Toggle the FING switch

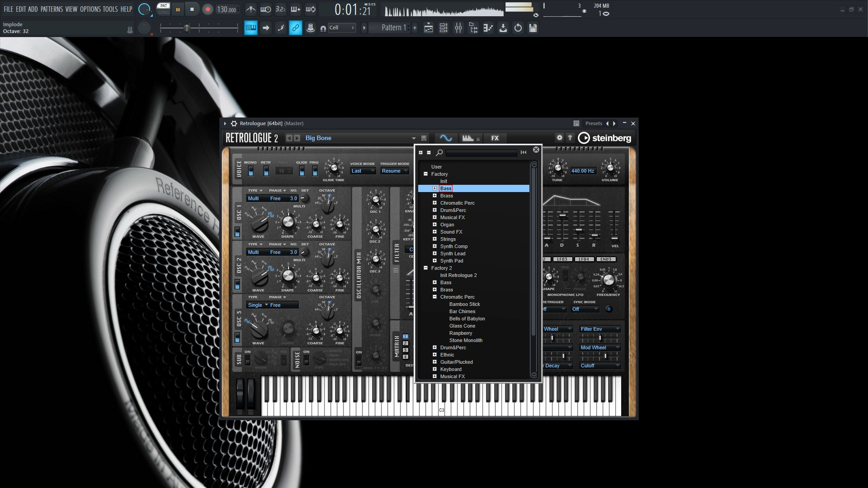point(315,171)
